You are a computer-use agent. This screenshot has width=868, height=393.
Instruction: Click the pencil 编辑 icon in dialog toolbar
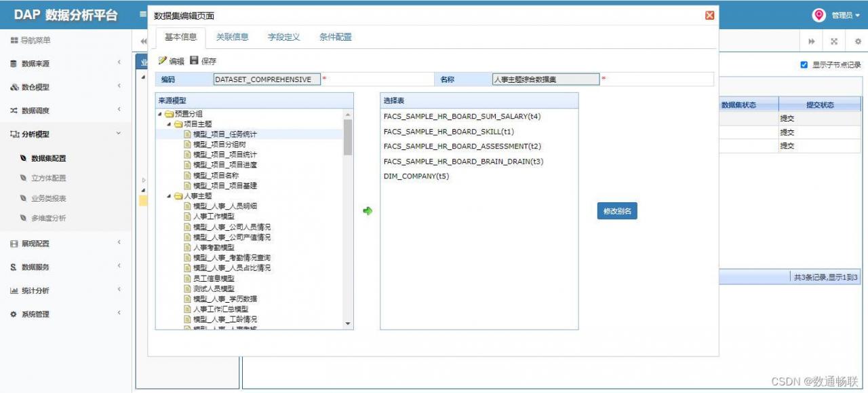pyautogui.click(x=162, y=60)
